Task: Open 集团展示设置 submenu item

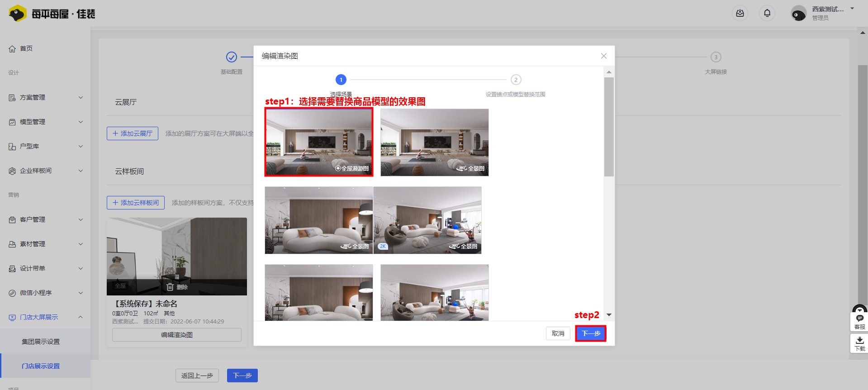Action: [41, 342]
